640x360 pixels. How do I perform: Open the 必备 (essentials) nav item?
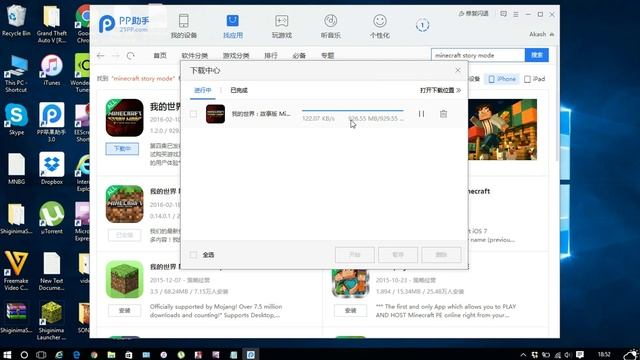(x=299, y=56)
